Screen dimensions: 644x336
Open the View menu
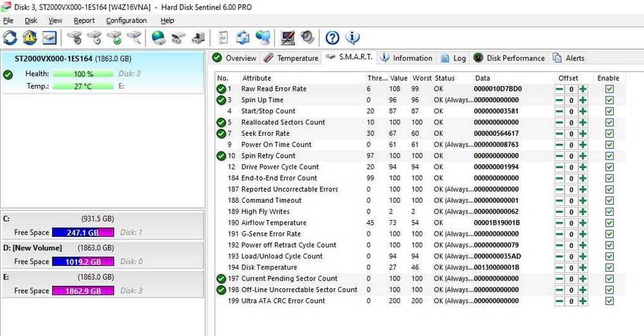tap(55, 21)
